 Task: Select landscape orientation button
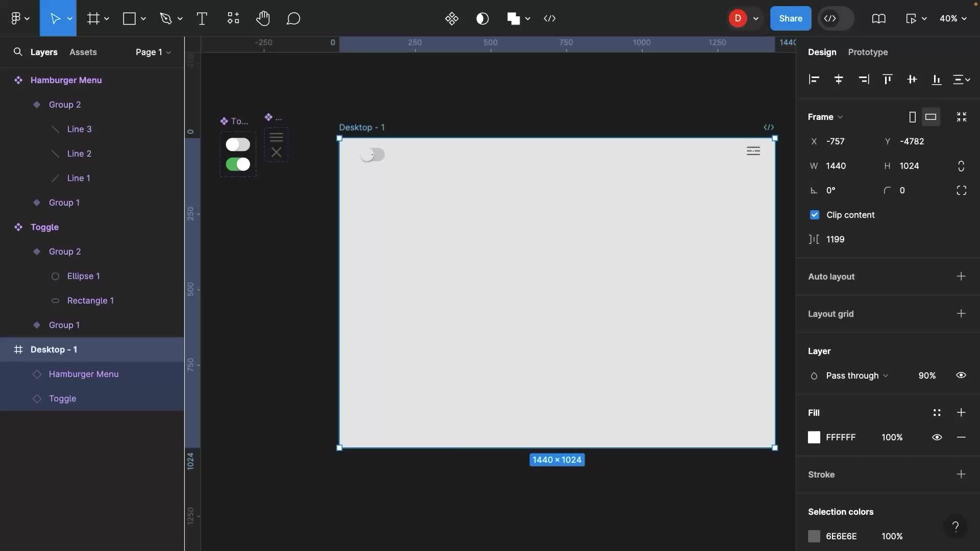931,117
